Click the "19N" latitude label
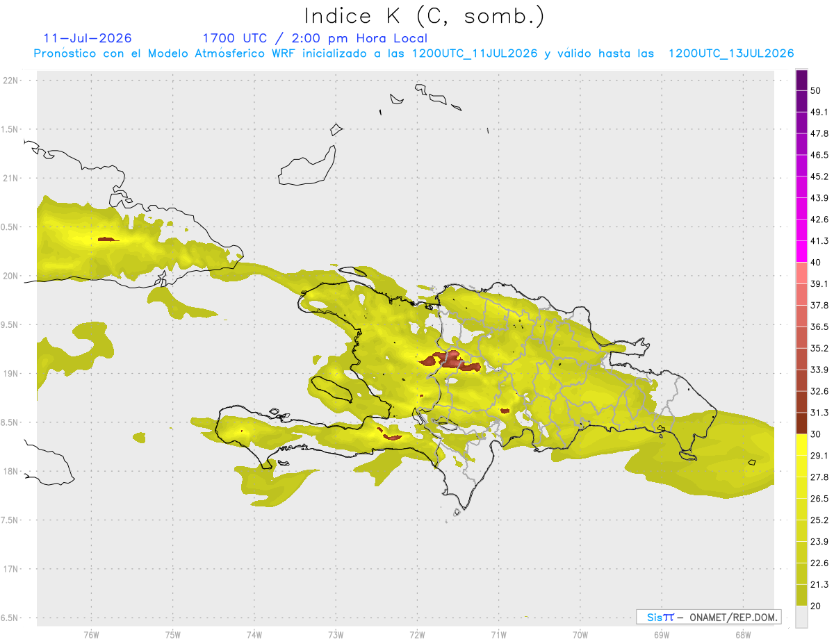This screenshot has width=834, height=644. (11, 374)
